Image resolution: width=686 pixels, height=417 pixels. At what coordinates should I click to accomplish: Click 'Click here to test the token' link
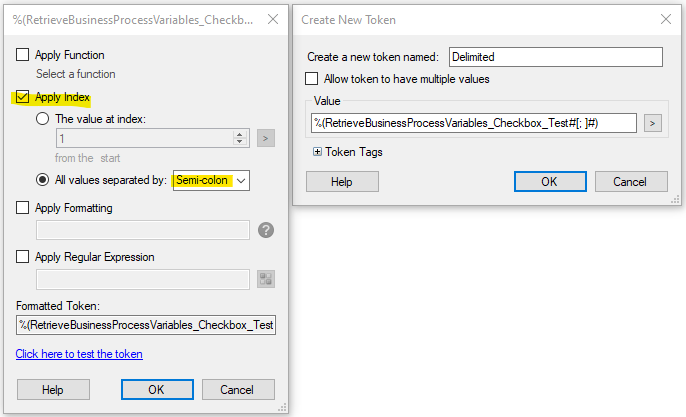click(x=79, y=354)
